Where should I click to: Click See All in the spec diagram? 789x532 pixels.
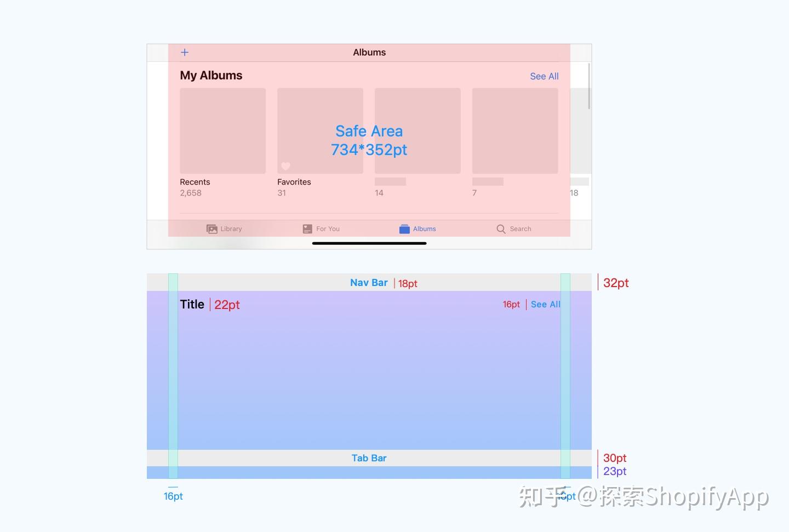point(545,304)
